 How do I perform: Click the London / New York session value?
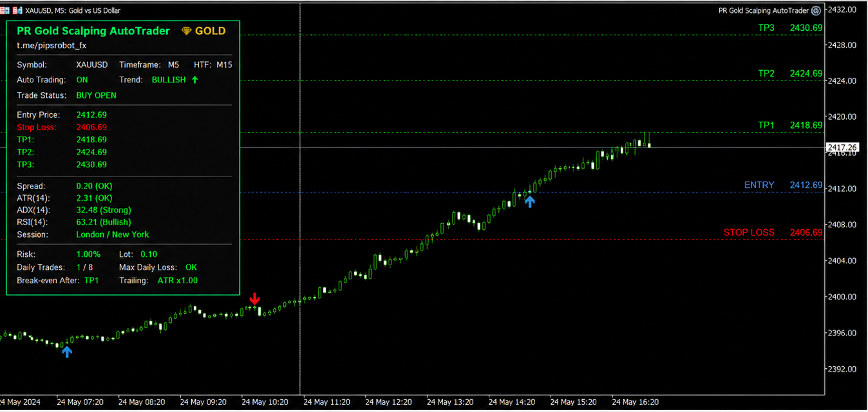pos(113,234)
